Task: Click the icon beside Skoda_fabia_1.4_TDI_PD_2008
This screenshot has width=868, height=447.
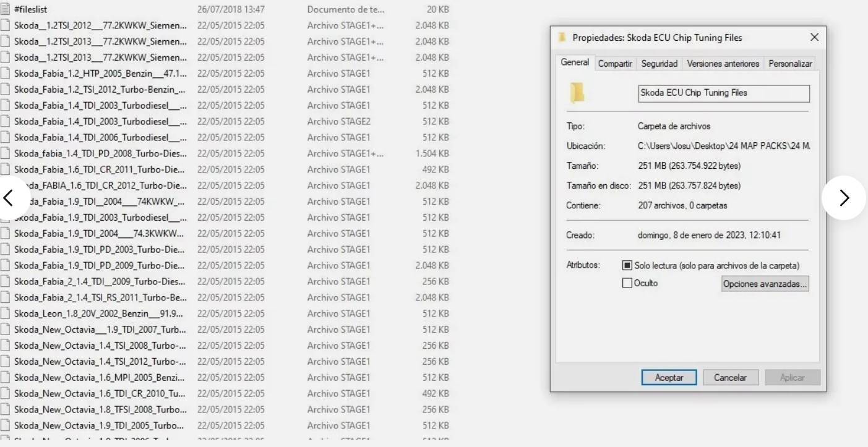Action: tap(5, 153)
